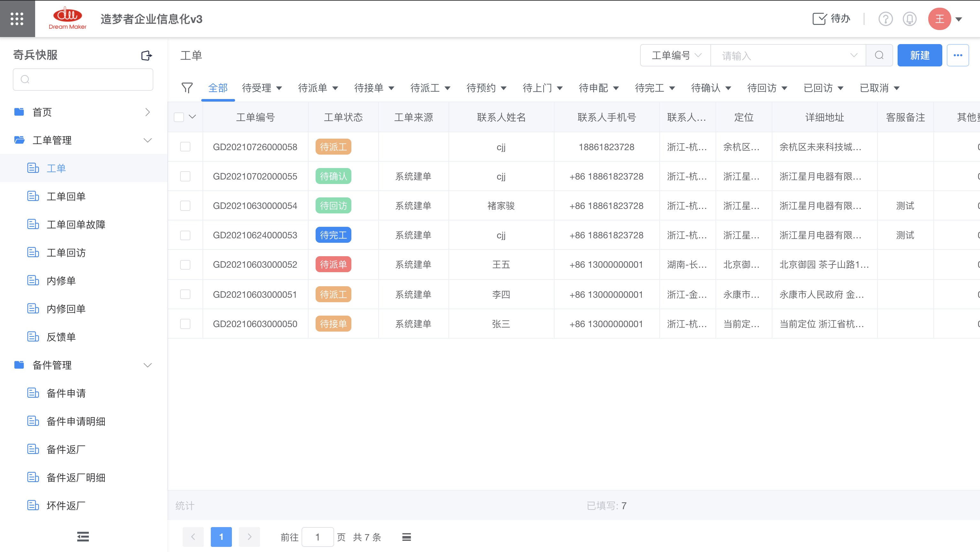The height and width of the screenshot is (552, 980).
Task: Open the app grid launcher icon
Action: (x=17, y=19)
